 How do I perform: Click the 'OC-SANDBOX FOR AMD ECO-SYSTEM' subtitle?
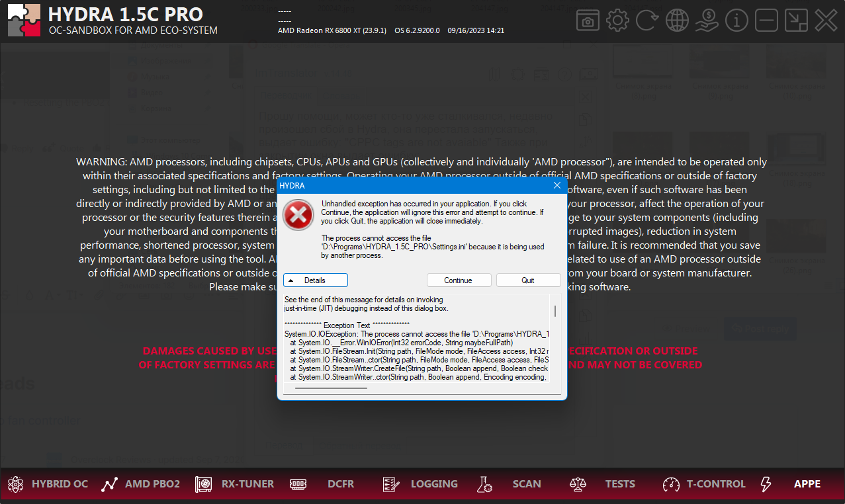(x=133, y=30)
